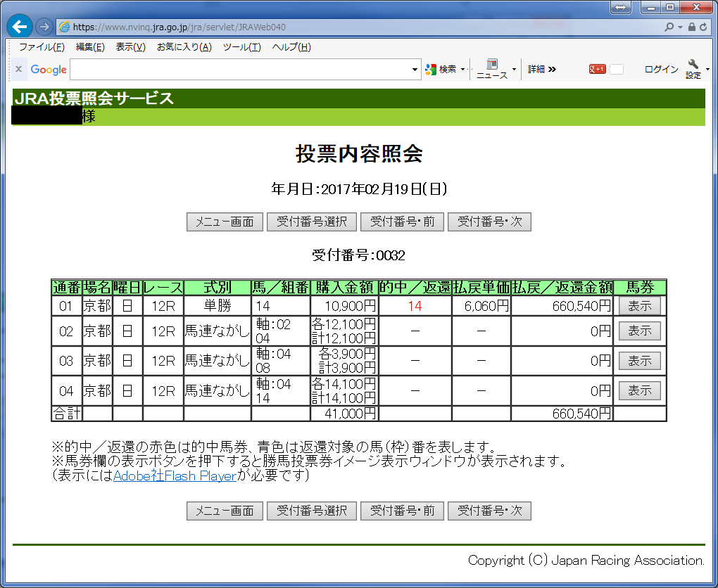Open the ファイル(F) menu
This screenshot has height=588, width=718.
point(42,47)
